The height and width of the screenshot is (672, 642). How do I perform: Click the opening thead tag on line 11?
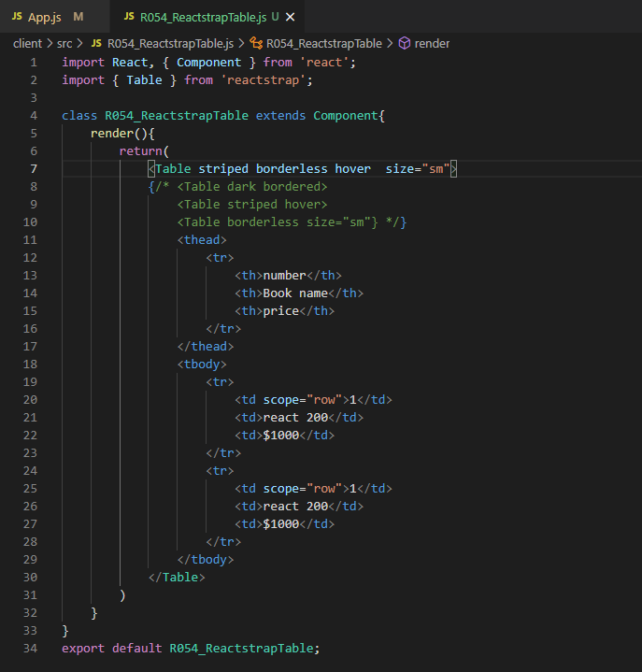[202, 239]
